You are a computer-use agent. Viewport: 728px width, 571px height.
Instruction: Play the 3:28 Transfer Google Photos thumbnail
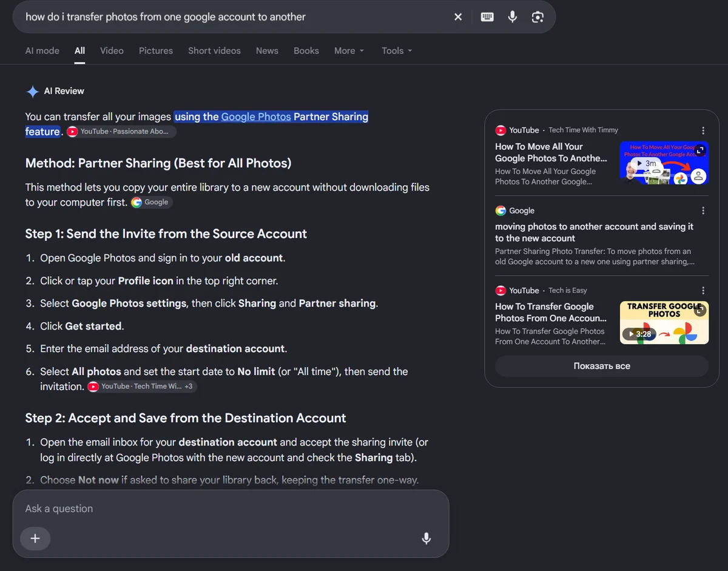pyautogui.click(x=664, y=323)
